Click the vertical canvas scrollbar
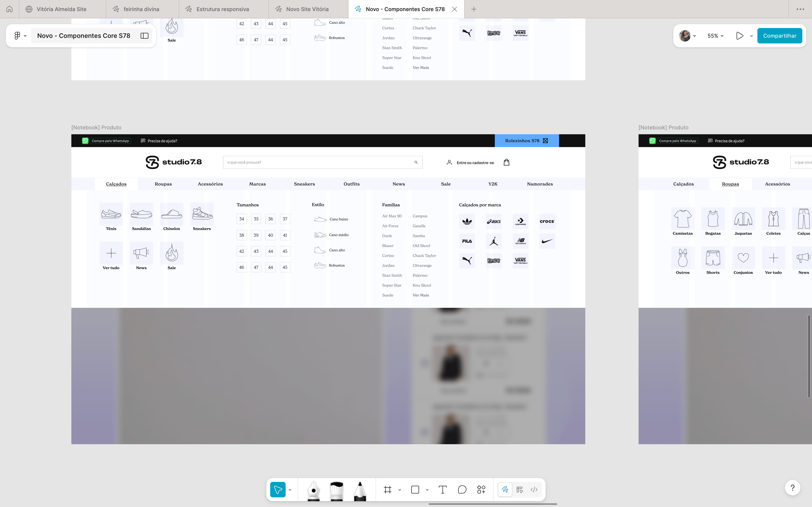The height and width of the screenshot is (507, 812). tap(809, 356)
